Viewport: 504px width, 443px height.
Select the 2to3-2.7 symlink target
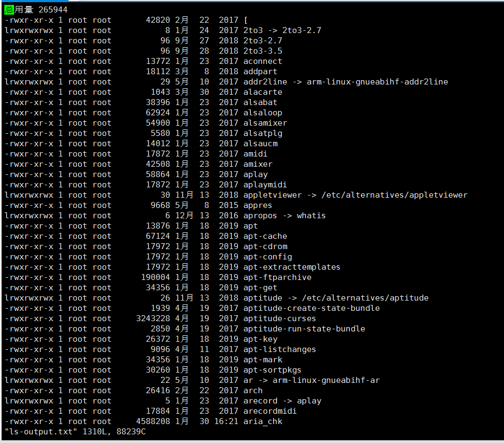click(x=302, y=30)
